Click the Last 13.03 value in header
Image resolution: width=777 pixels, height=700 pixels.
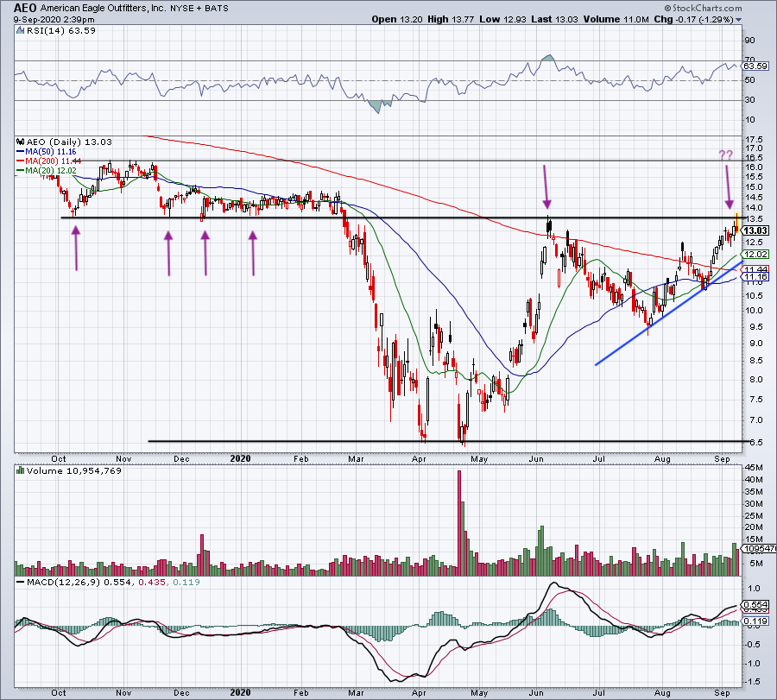tap(554, 19)
